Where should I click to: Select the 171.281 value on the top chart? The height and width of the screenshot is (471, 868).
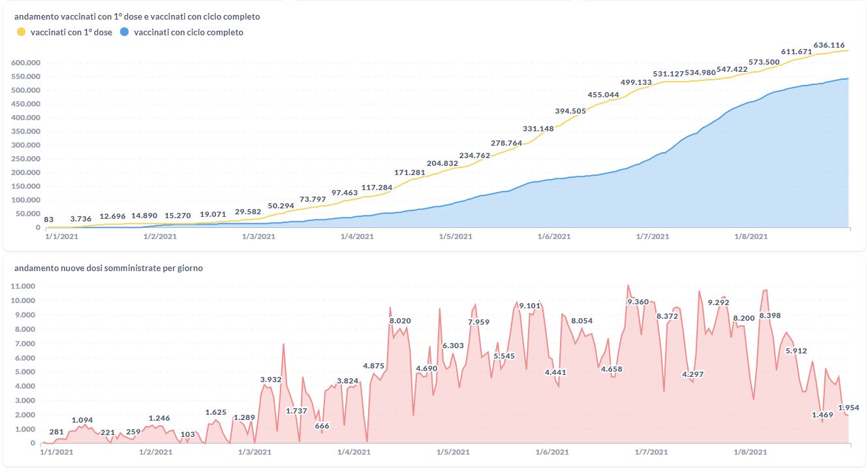[410, 172]
